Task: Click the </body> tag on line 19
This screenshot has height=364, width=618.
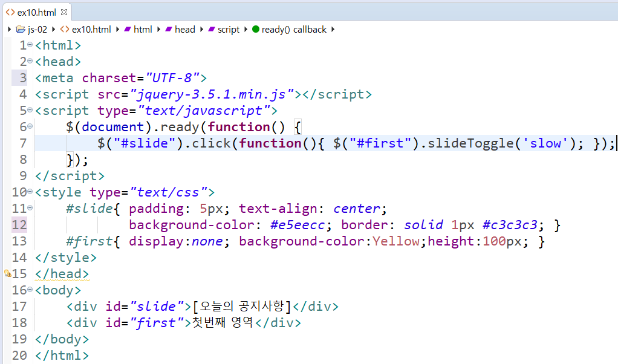Action: point(62,339)
